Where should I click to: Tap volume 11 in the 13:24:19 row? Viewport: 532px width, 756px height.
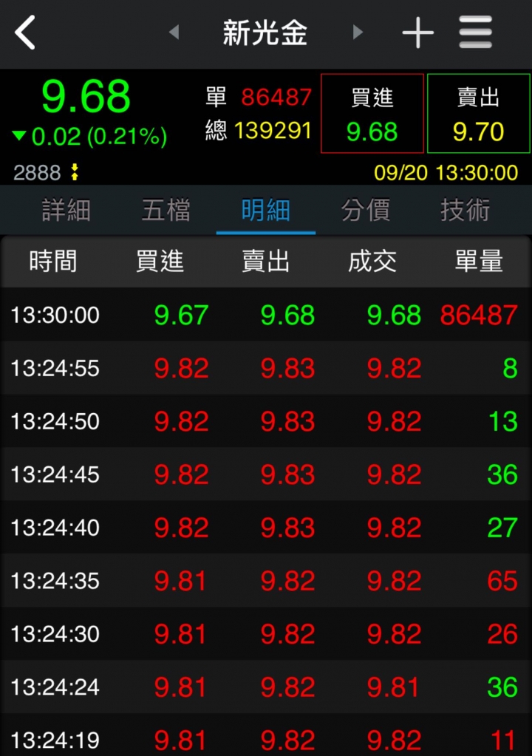(505, 740)
